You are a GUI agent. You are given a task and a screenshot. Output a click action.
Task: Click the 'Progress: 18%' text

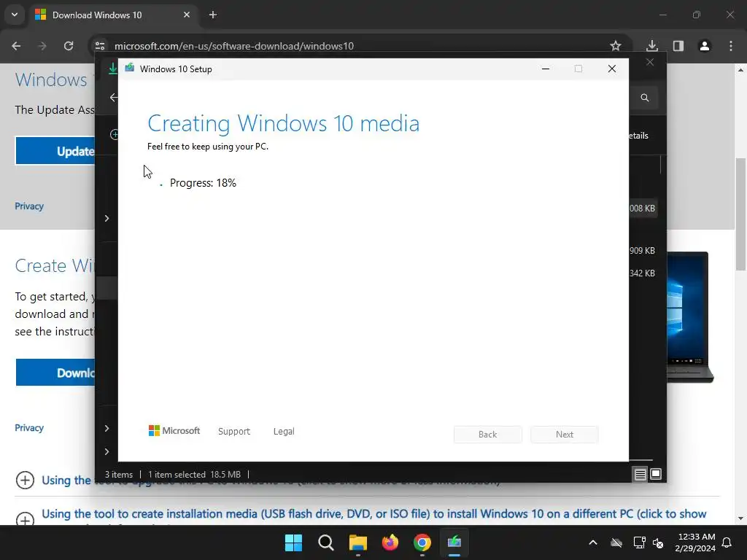click(x=203, y=183)
